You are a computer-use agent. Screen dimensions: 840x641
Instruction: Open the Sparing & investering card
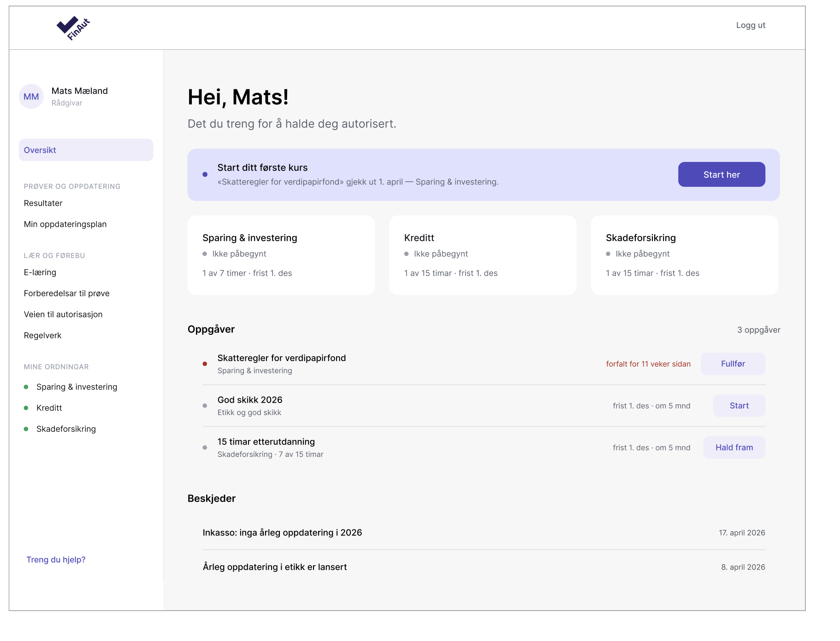281,255
